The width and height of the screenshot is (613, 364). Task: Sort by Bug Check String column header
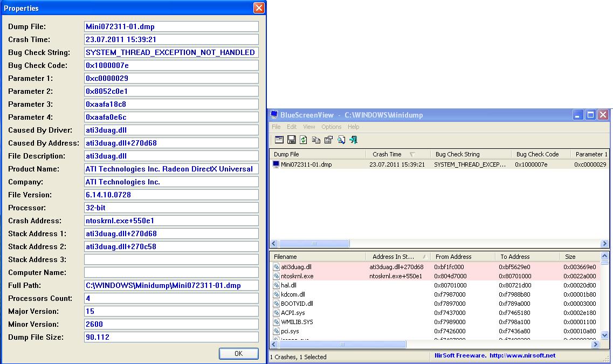click(x=471, y=154)
